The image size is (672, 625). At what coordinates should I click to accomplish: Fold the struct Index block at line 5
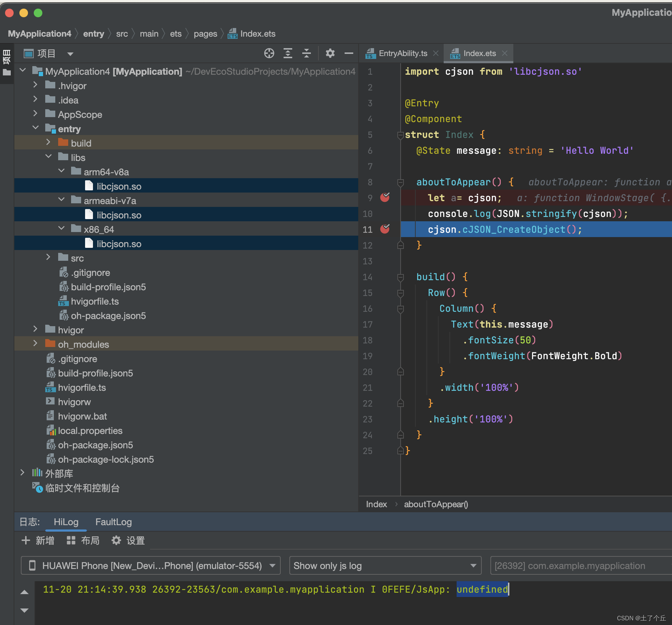(x=401, y=135)
